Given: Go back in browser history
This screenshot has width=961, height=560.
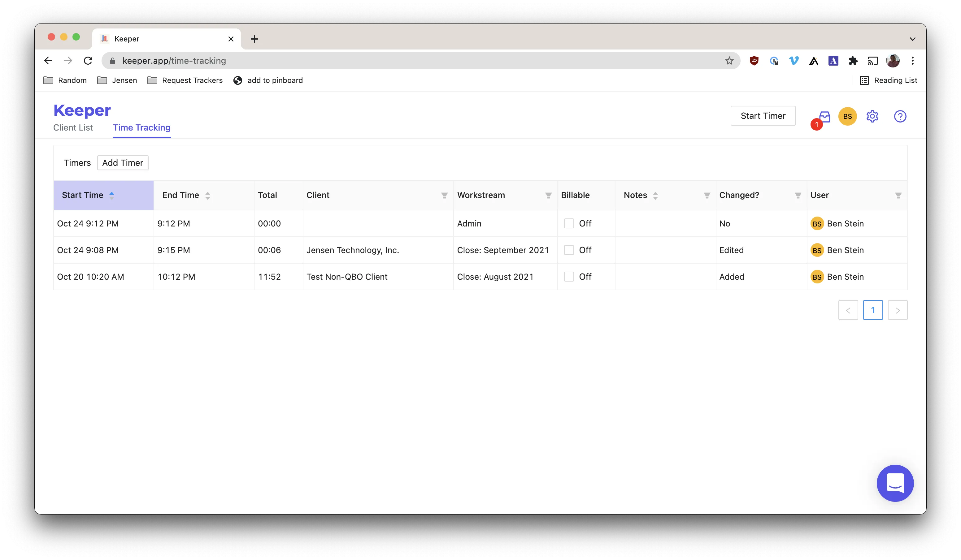Looking at the screenshot, I should tap(48, 61).
